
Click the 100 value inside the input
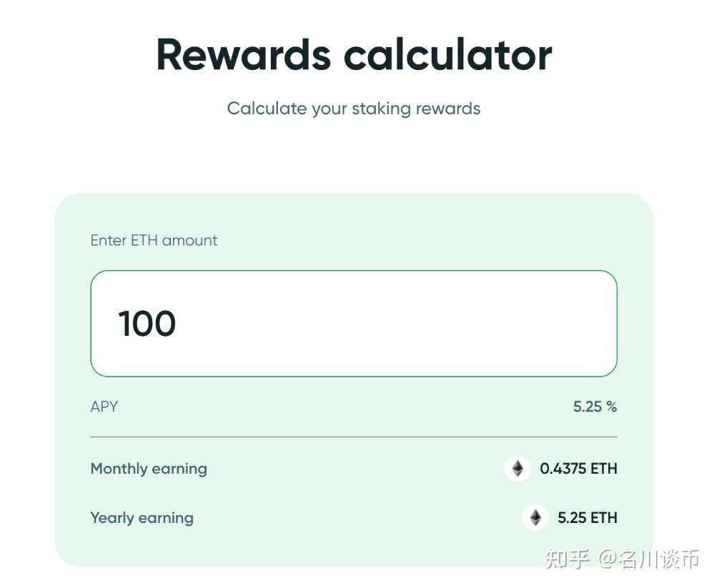click(147, 324)
